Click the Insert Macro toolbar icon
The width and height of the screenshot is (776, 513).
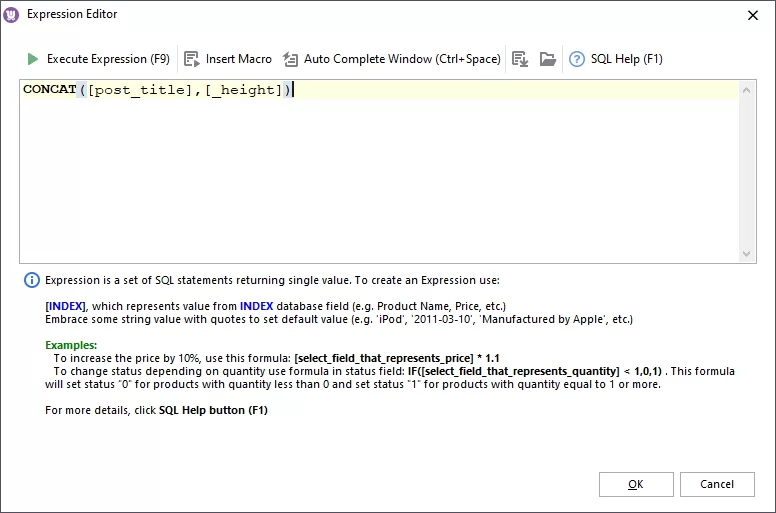click(192, 59)
